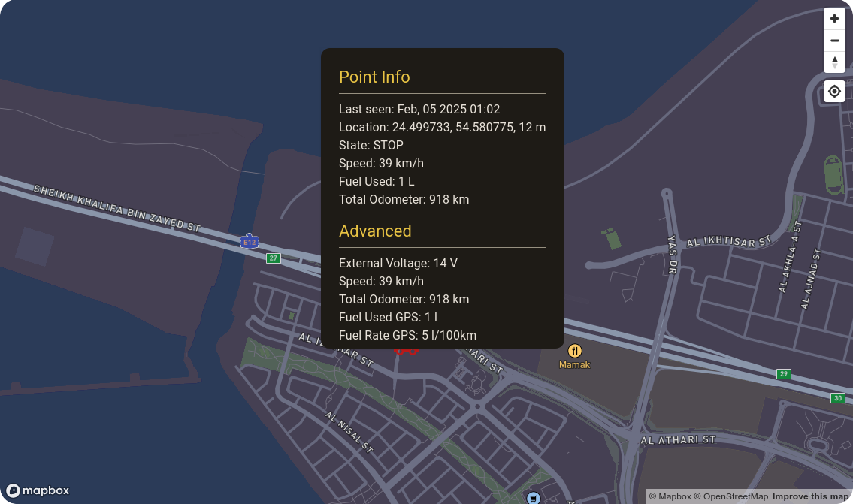Viewport: 853px width, 504px height.
Task: Select the red vehicle marker below popup
Action: point(406,350)
